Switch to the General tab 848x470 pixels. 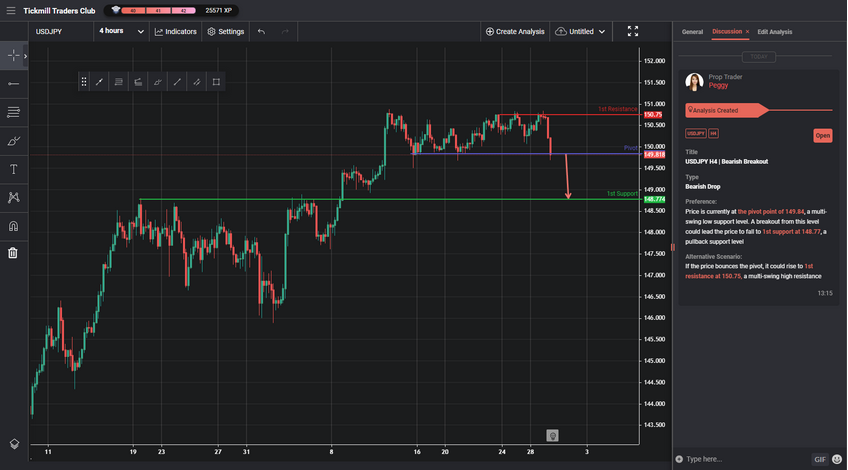[x=692, y=32]
